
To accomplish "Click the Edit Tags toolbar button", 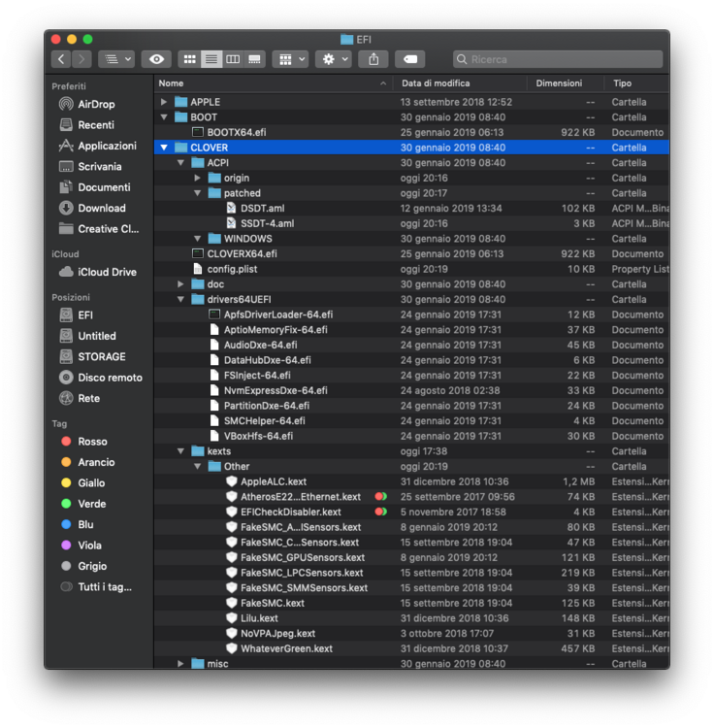I will (x=409, y=59).
